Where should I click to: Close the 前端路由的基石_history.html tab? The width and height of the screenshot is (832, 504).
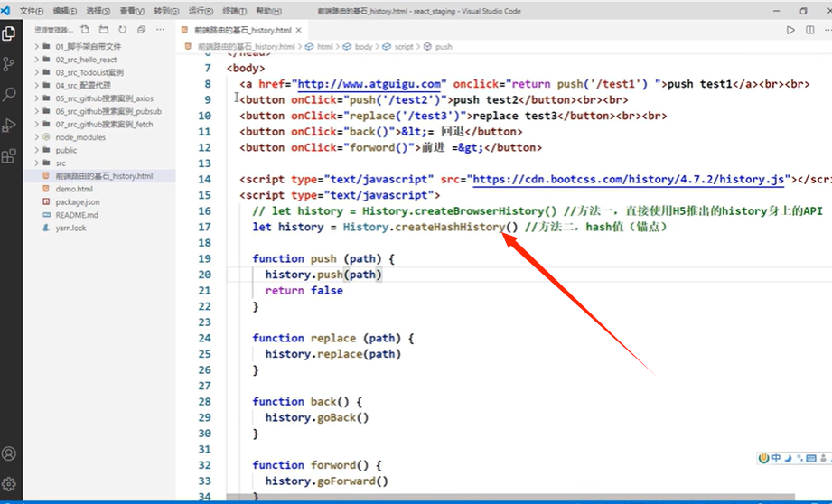pos(299,30)
